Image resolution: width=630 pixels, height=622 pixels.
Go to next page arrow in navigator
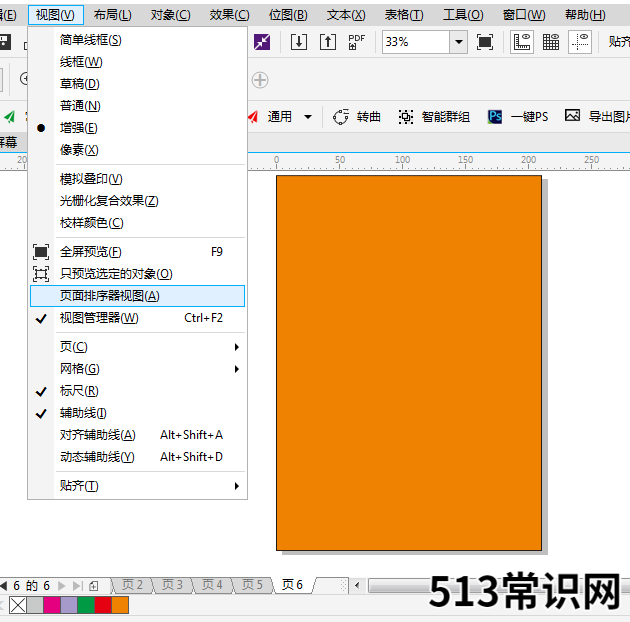61,585
